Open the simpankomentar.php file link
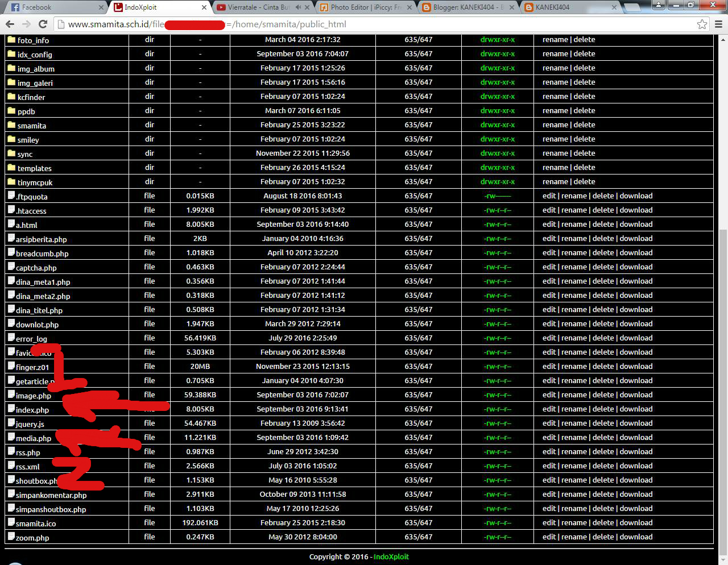 (51, 495)
